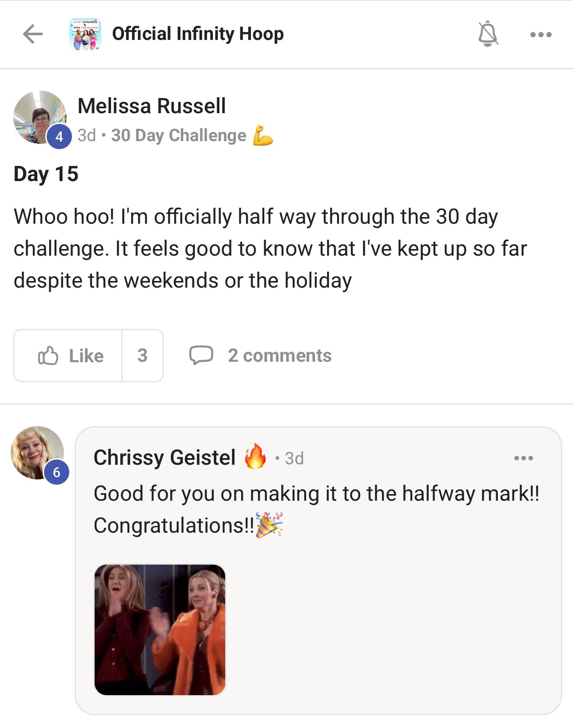This screenshot has width=573, height=728.
Task: Toggle the muted notification bell
Action: tap(488, 34)
